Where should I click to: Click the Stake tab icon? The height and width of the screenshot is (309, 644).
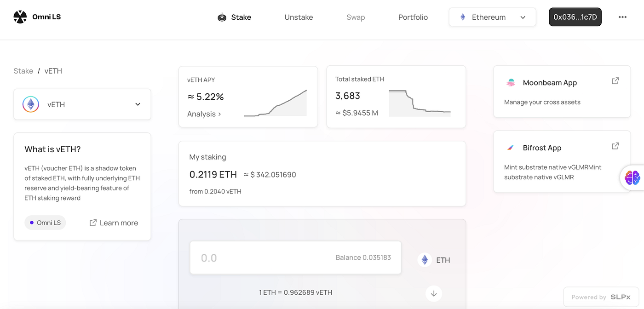tap(222, 17)
